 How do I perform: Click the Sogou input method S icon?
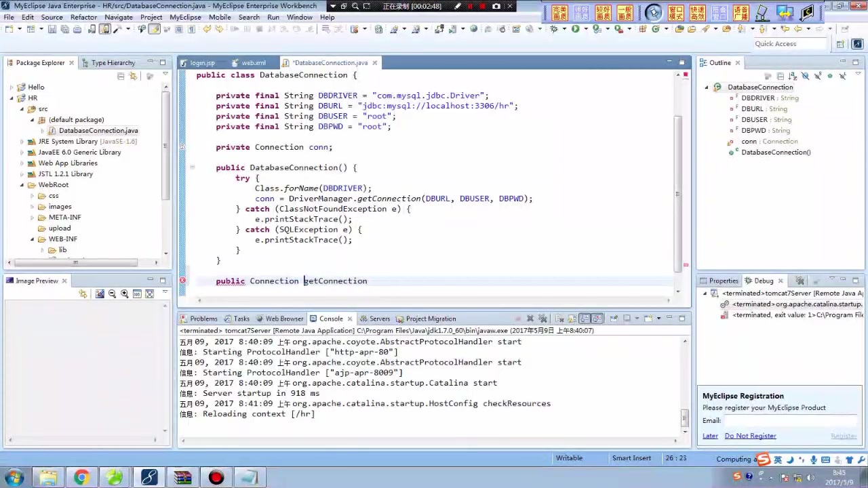(x=764, y=460)
